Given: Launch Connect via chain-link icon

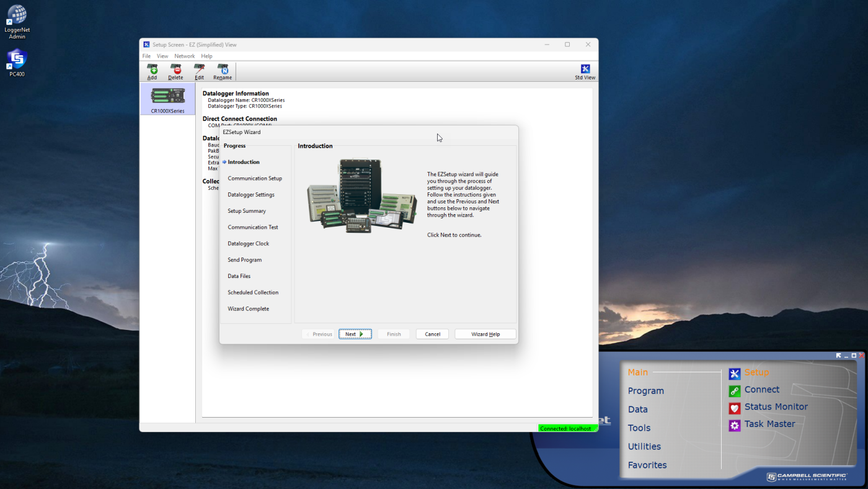Looking at the screenshot, I should tap(735, 391).
